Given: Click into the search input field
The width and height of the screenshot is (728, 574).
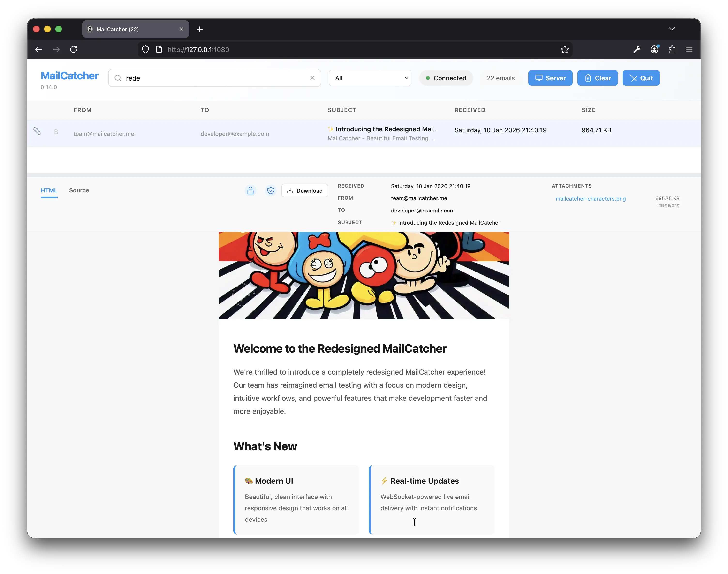Looking at the screenshot, I should pos(215,78).
